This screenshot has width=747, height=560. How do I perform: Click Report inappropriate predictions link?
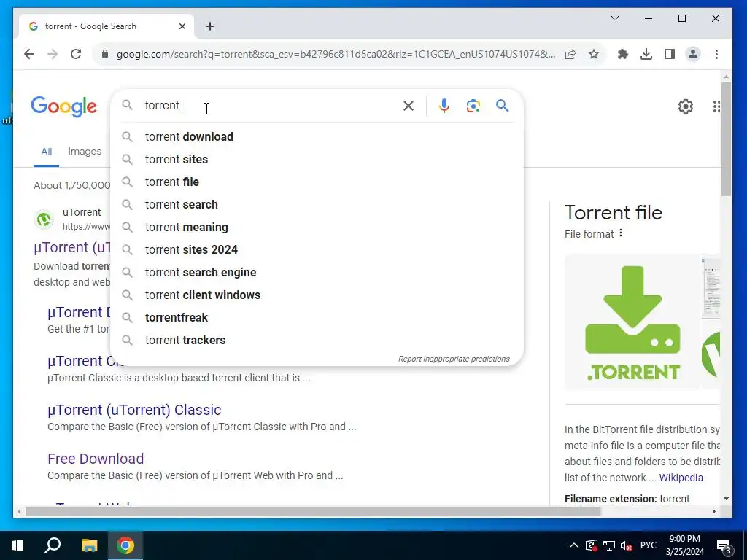454,359
